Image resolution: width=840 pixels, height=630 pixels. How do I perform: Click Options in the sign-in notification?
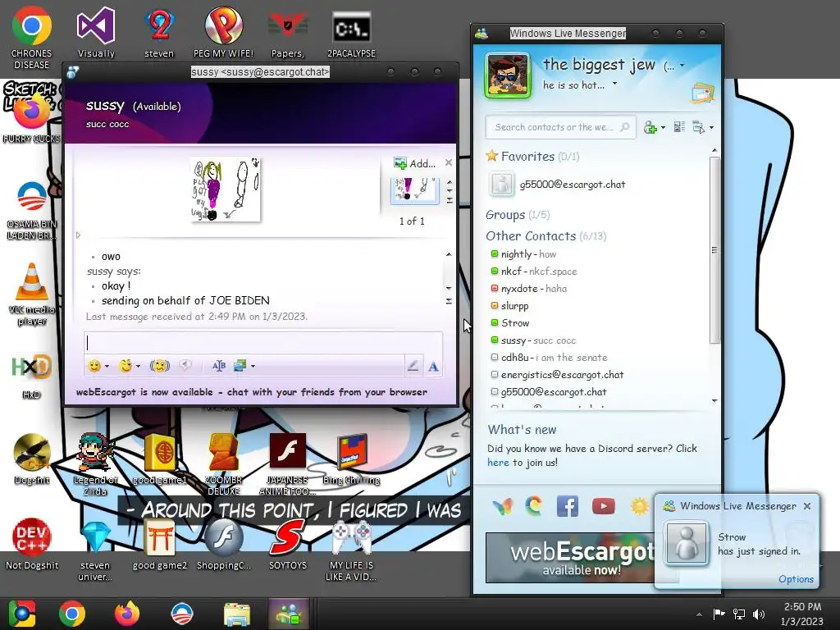796,579
